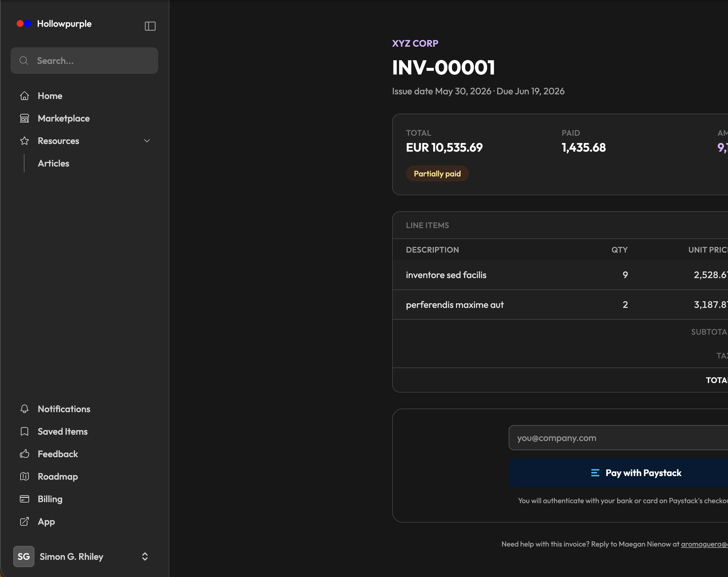
Task: Click the Feedback thumbs-up icon
Action: point(24,454)
